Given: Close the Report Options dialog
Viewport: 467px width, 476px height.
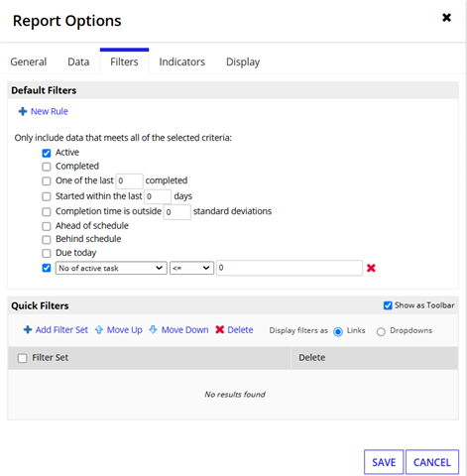Looking at the screenshot, I should coord(446,18).
